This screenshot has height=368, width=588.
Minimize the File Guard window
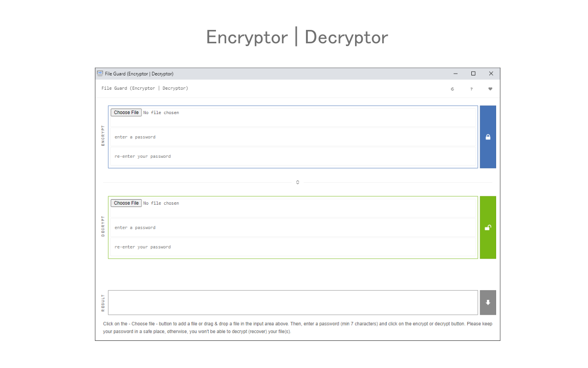tap(456, 74)
